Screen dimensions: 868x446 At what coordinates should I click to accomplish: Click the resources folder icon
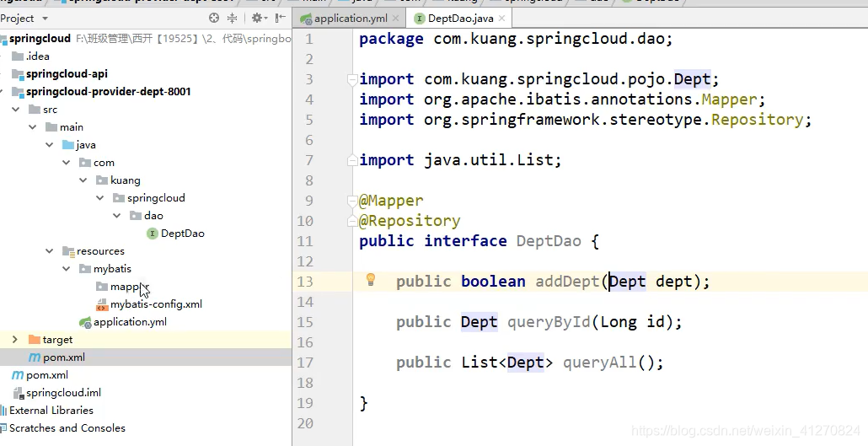click(68, 251)
